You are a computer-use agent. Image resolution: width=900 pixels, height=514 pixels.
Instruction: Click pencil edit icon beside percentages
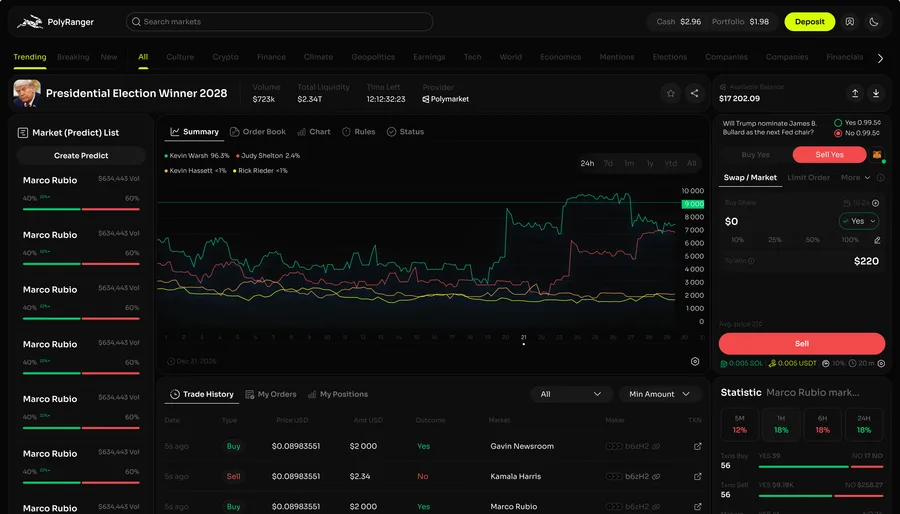(x=876, y=240)
